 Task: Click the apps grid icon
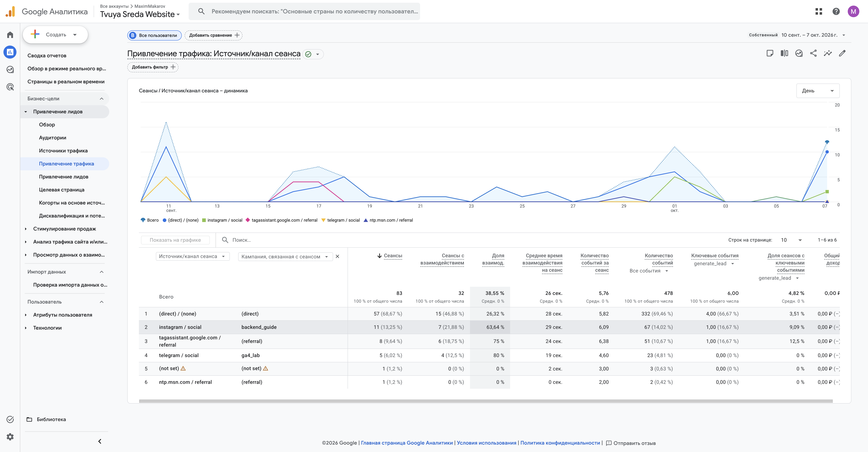[x=819, y=11]
